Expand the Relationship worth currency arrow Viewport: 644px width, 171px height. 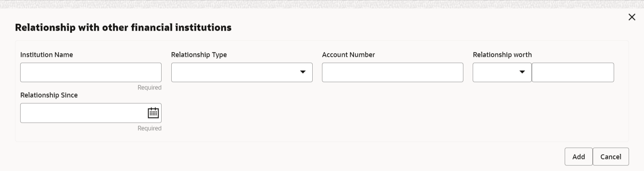(x=522, y=72)
